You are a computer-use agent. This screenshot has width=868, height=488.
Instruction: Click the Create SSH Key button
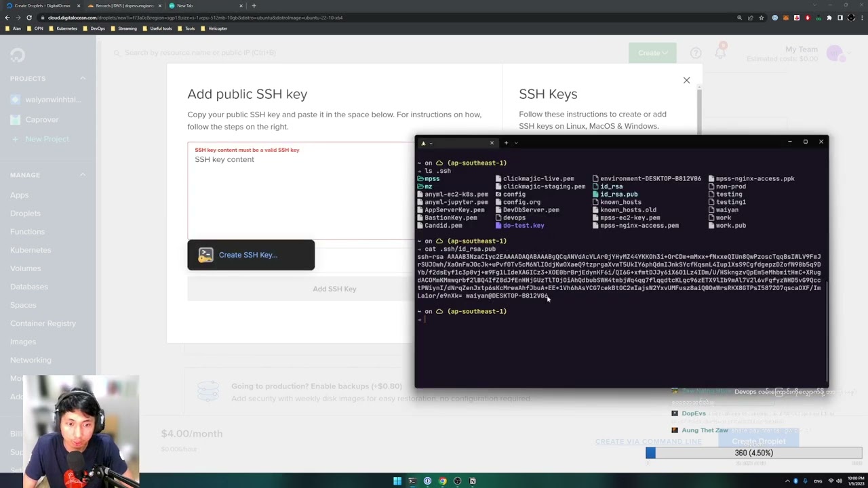click(x=251, y=255)
